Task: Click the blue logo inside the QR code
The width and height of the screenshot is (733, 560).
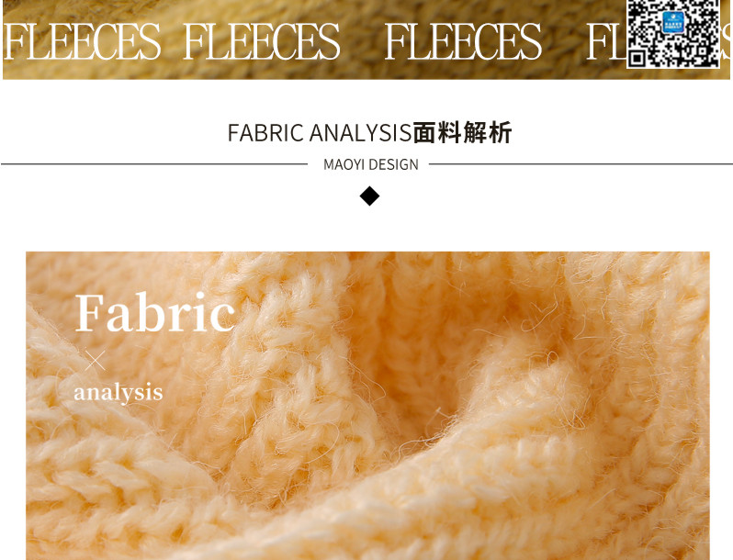Action: pyautogui.click(x=673, y=21)
